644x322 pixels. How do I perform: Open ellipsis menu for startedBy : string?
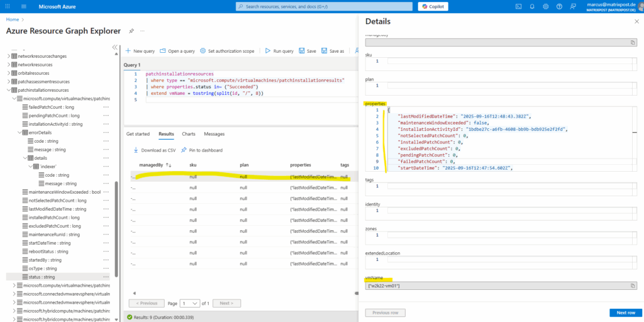[x=106, y=260]
